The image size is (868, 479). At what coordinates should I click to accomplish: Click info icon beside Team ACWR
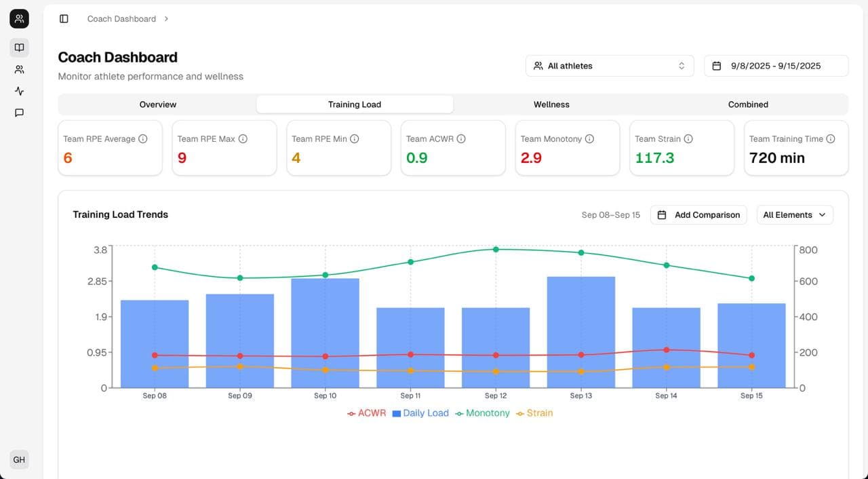[461, 138]
